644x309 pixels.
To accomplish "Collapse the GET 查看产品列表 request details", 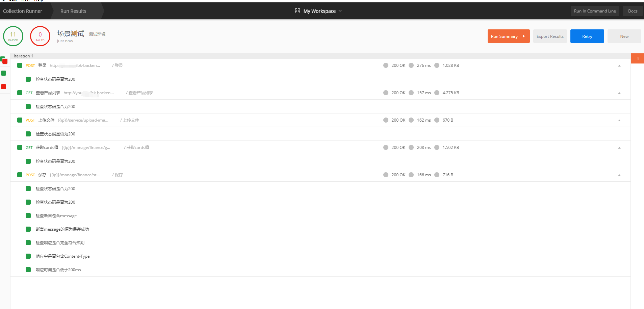I will point(619,93).
